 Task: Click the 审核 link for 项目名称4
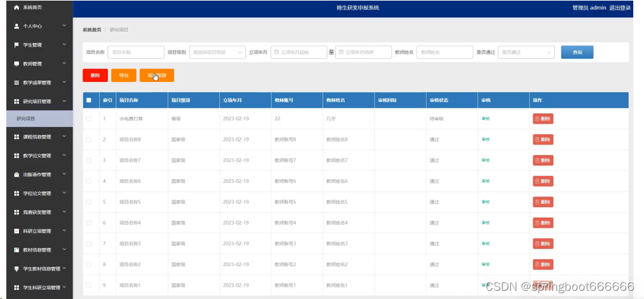486,223
